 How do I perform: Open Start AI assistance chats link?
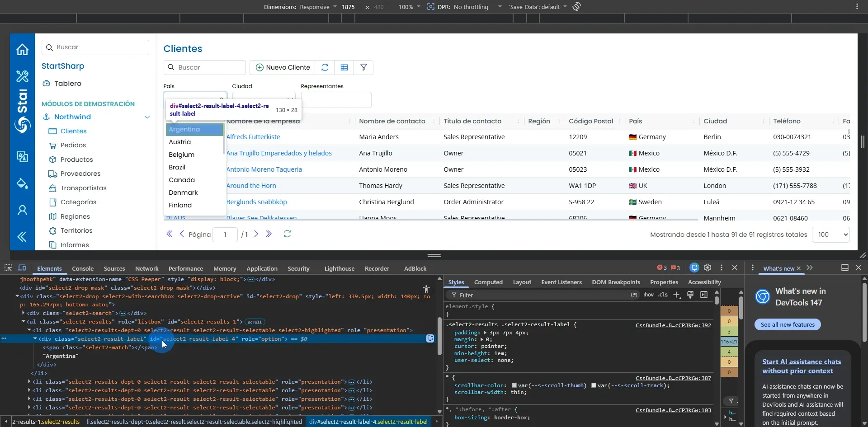(x=802, y=366)
